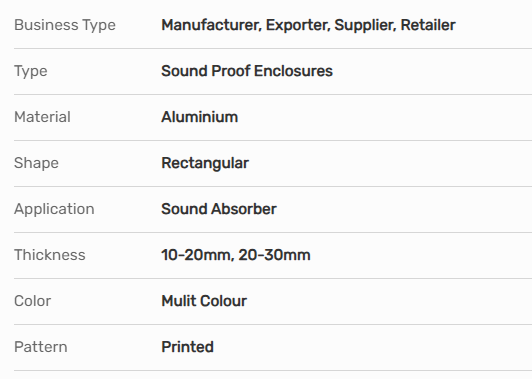Click the Color label
This screenshot has width=532, height=379.
(32, 301)
